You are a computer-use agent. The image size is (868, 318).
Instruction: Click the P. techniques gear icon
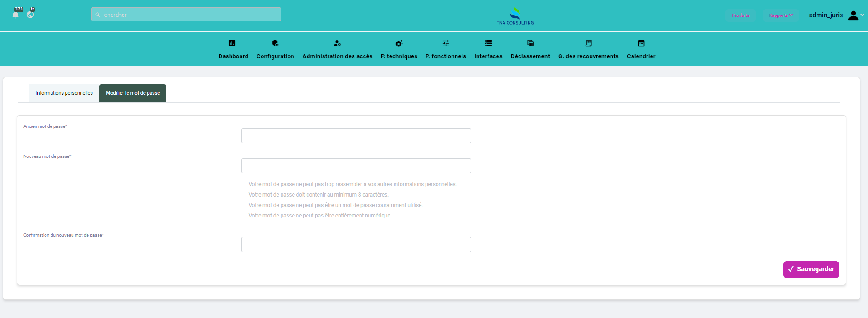[399, 43]
